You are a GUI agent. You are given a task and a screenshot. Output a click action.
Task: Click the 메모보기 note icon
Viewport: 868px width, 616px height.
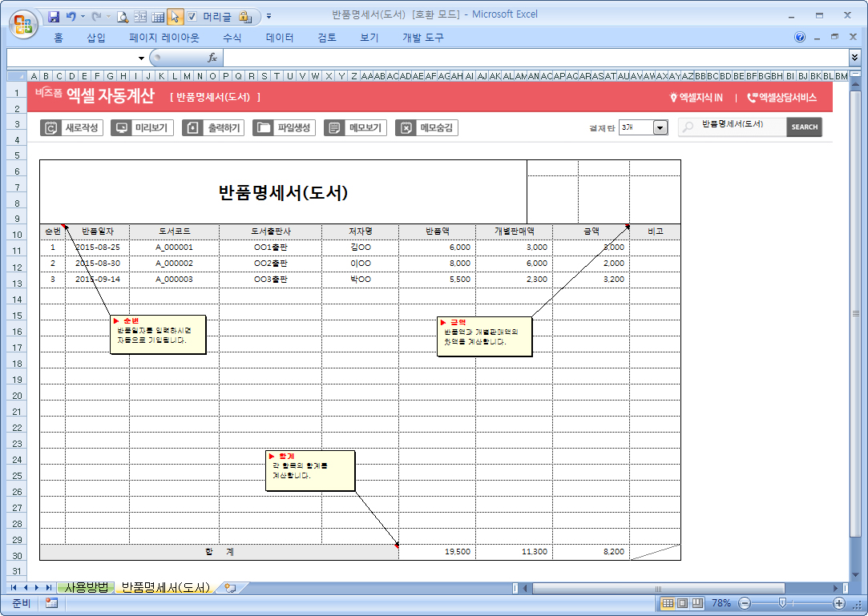tap(334, 128)
